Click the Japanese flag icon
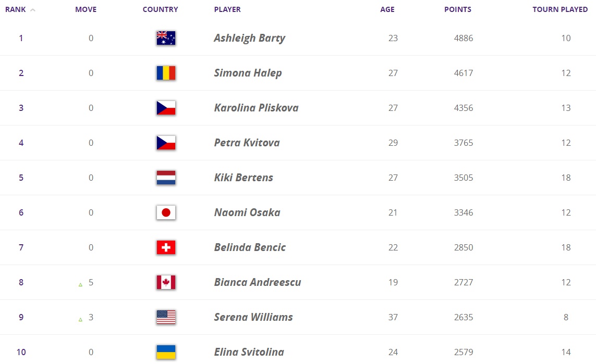Viewport: 596px width, 364px height. pyautogui.click(x=166, y=212)
